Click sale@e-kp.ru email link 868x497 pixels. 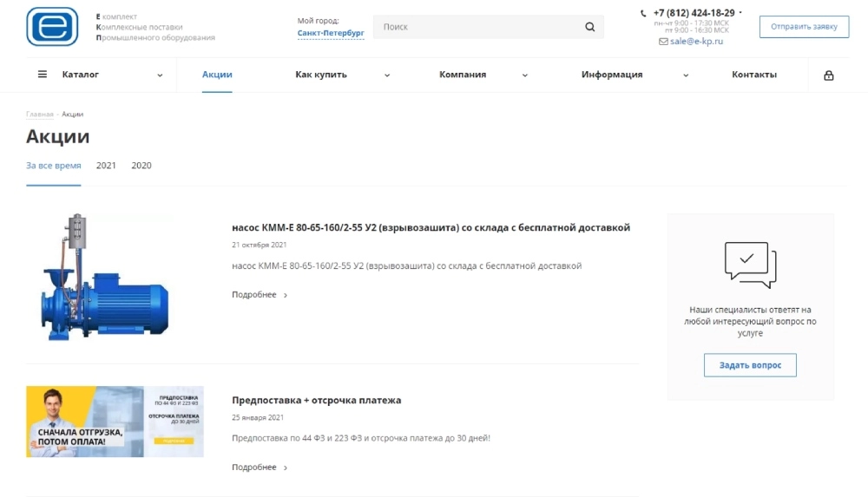(696, 42)
